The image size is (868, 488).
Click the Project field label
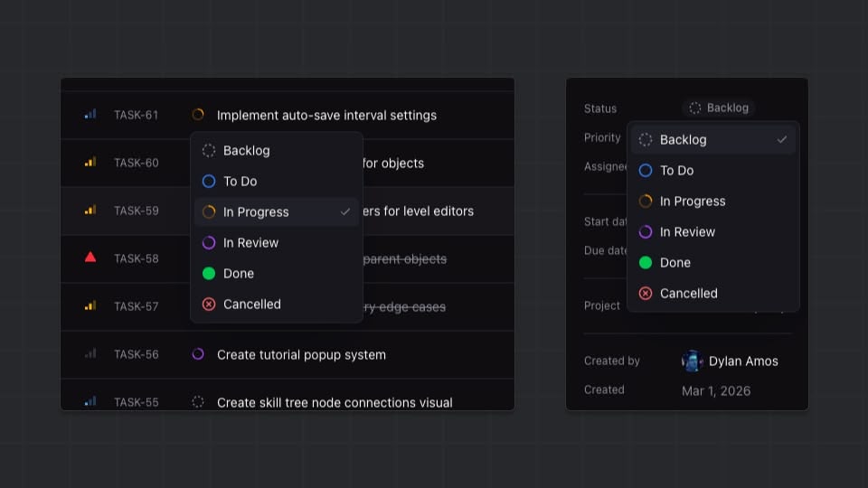point(602,305)
